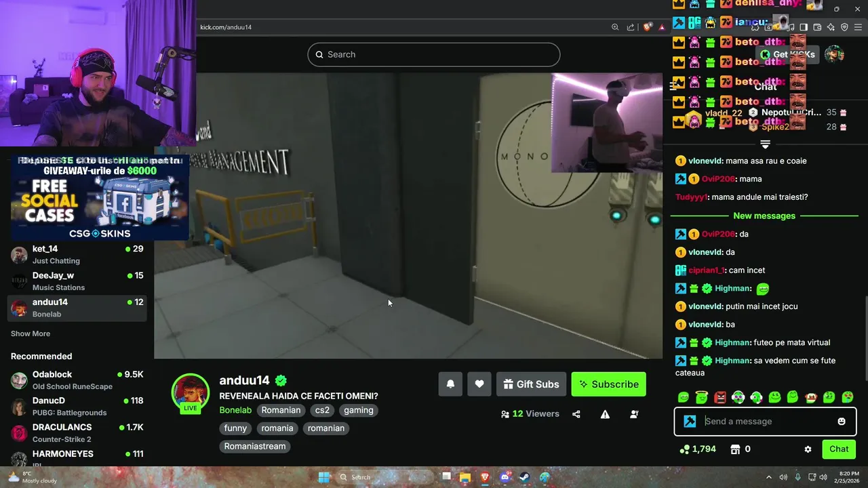
Task: Open Steam from the taskbar
Action: 524,477
